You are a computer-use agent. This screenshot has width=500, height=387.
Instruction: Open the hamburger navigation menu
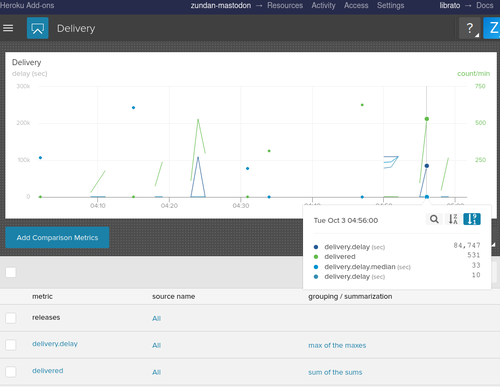(8, 28)
